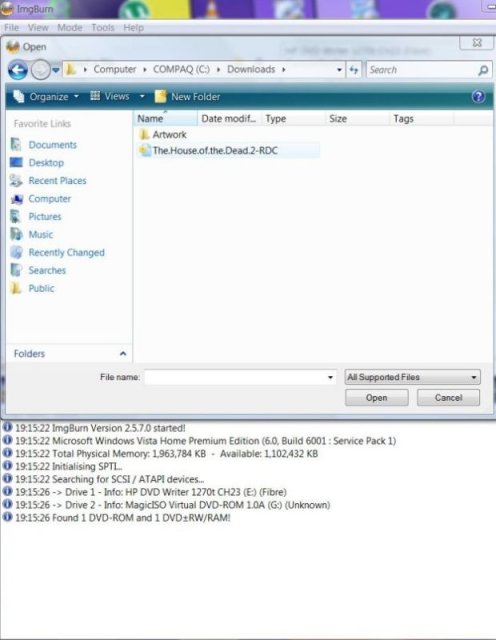Screen dimensions: 496x640
Task: Open Documents favorite link
Action: (43, 144)
